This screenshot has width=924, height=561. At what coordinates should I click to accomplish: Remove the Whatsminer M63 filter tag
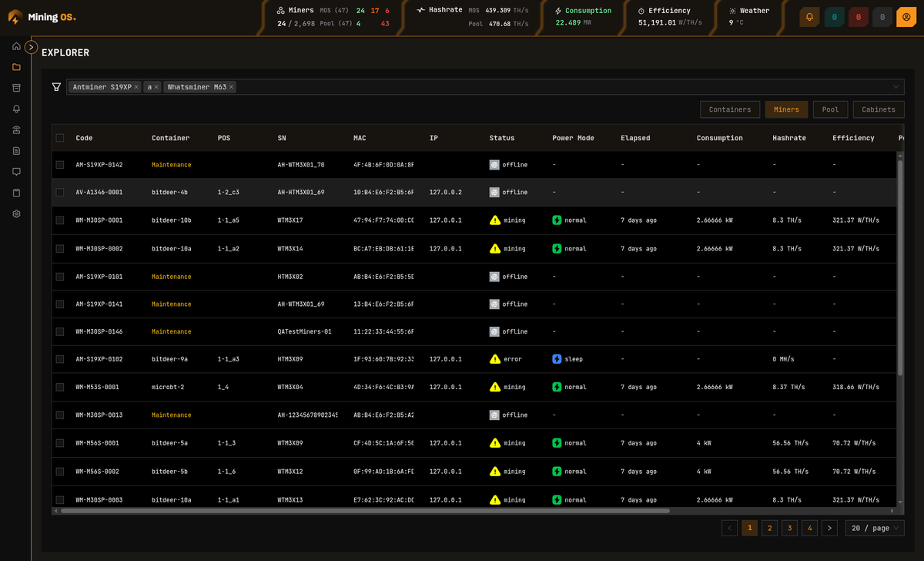click(x=232, y=87)
